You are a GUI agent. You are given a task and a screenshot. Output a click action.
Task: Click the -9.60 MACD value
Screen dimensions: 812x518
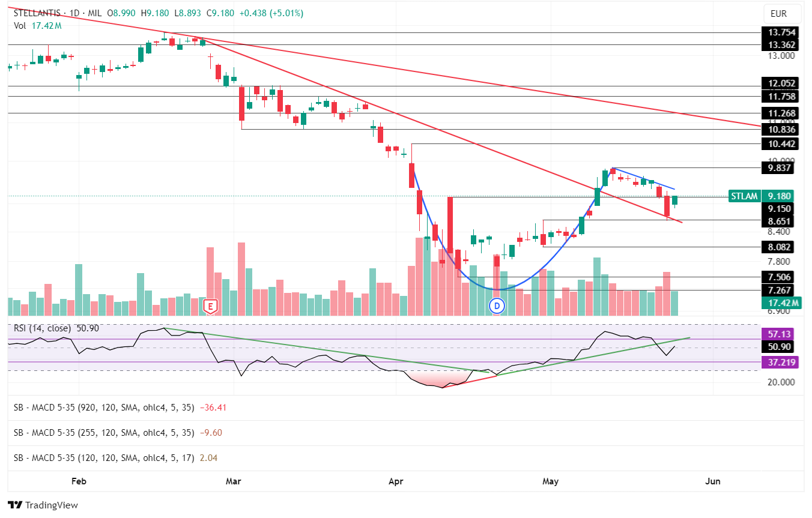click(x=211, y=433)
